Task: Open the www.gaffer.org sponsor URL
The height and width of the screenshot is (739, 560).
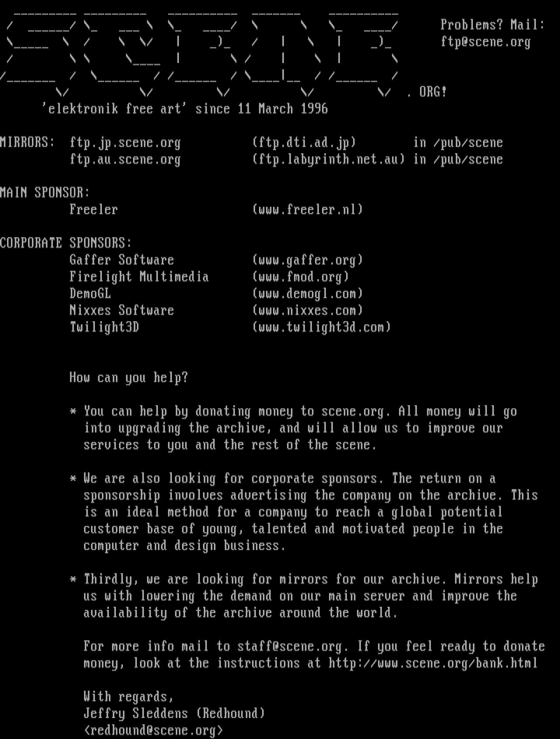Action: (308, 260)
